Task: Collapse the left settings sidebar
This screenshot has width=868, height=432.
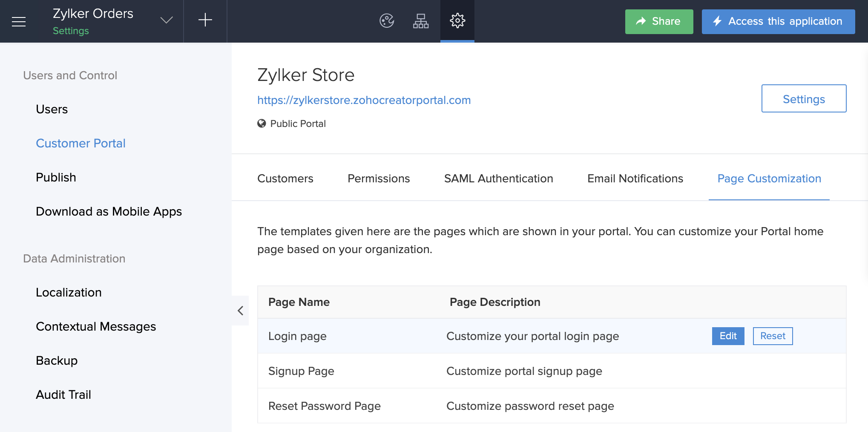Action: (x=240, y=311)
